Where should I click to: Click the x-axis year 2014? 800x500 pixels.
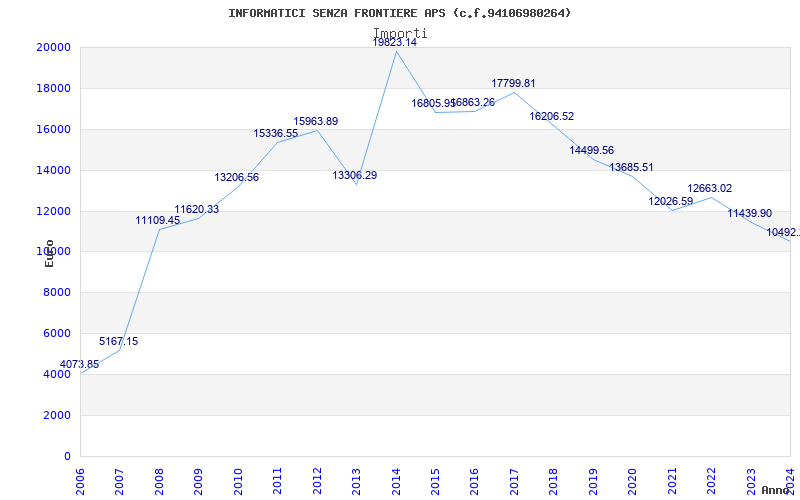pos(396,481)
